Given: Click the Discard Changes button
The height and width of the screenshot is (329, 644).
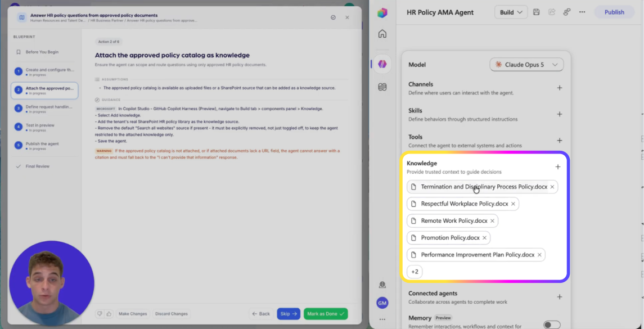Looking at the screenshot, I should 172,314.
